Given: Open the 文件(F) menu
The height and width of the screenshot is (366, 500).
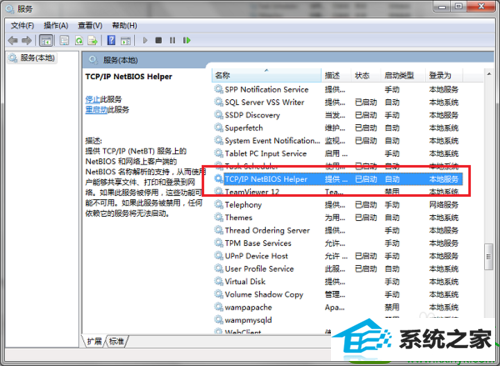Looking at the screenshot, I should click(x=23, y=26).
